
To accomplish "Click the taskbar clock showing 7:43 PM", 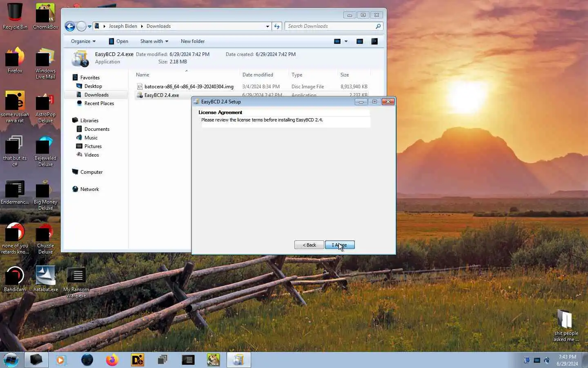I will (x=567, y=360).
